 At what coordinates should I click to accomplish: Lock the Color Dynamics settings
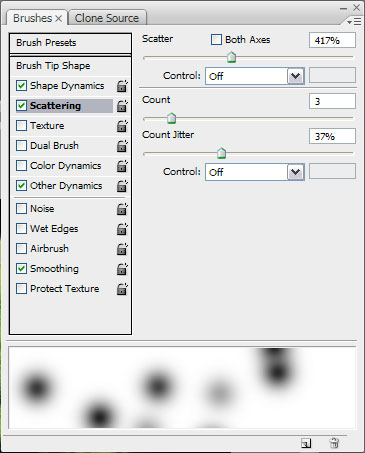point(122,166)
